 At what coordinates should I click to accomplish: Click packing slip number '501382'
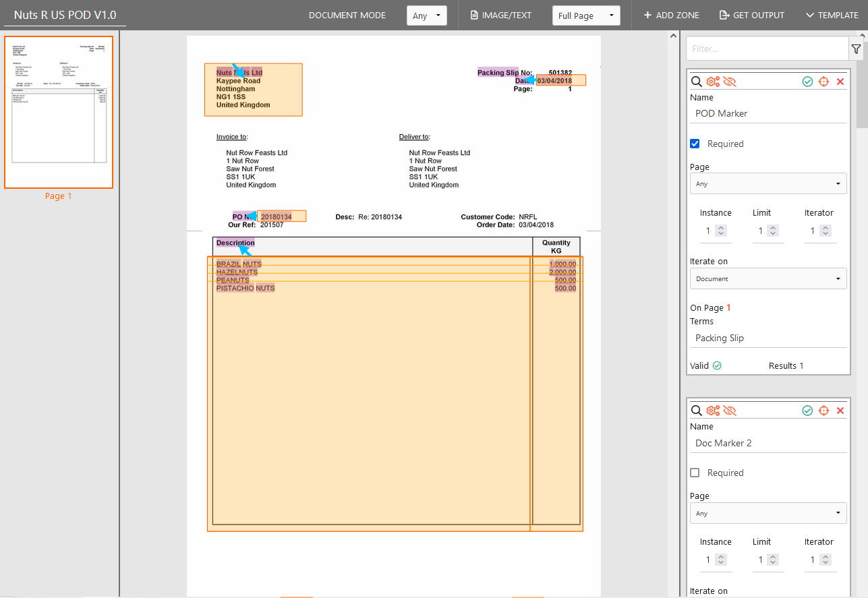[560, 72]
